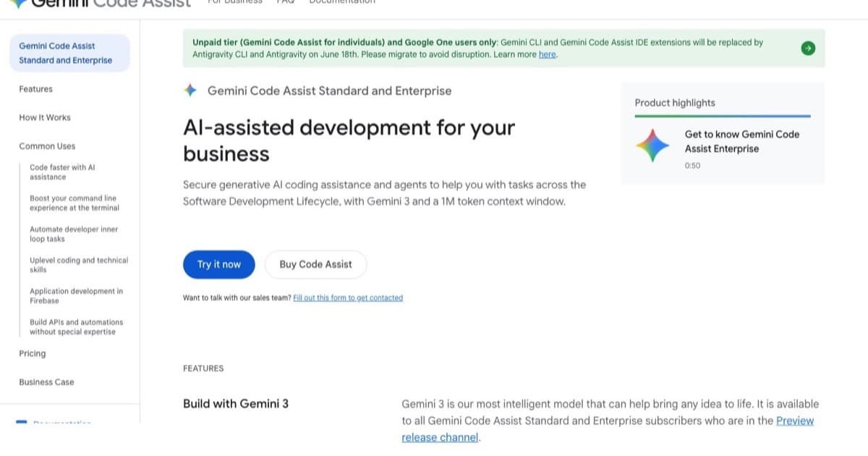
Task: Open Business Case in the sidebar
Action: click(46, 382)
